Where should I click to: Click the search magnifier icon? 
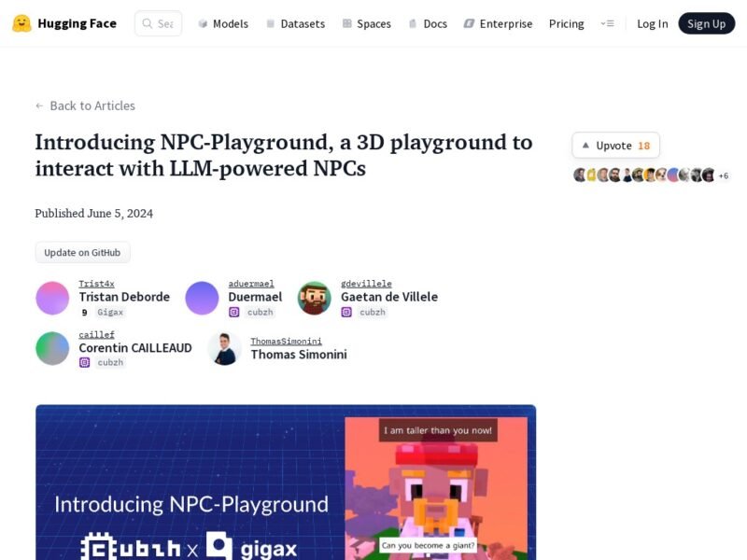[148, 23]
